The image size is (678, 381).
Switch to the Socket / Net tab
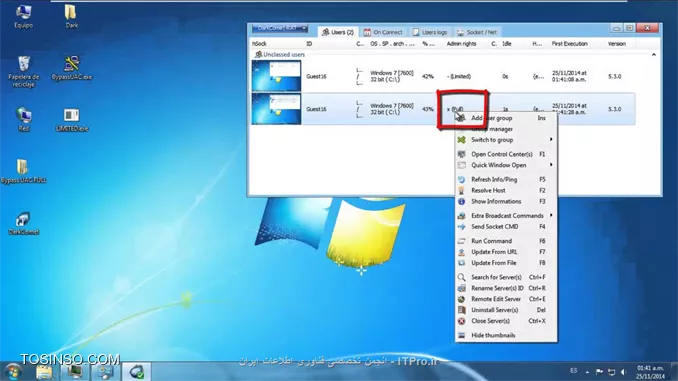pos(477,32)
